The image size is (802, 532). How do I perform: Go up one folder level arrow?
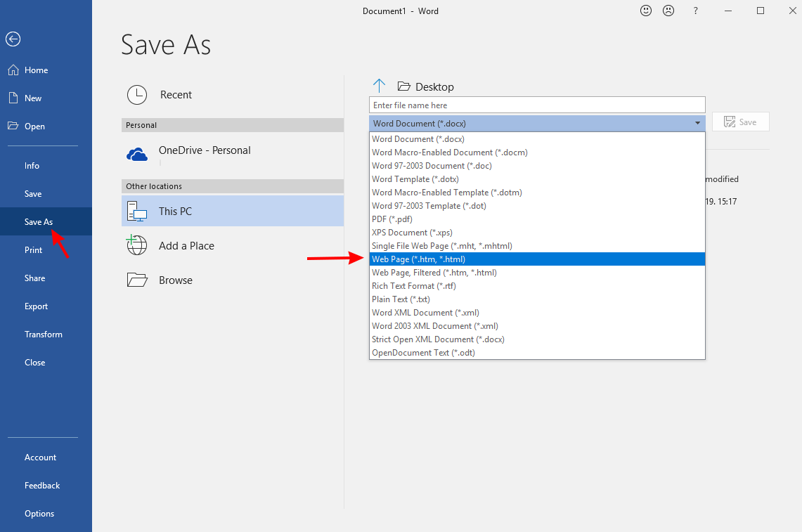tap(379, 86)
